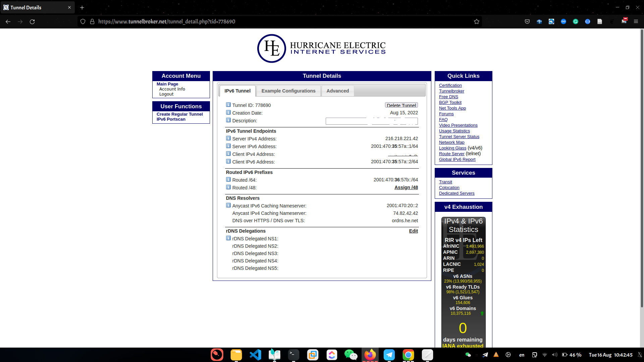This screenshot has height=362, width=644.
Task: Click Create Regular Tunnel
Action: [x=179, y=114]
